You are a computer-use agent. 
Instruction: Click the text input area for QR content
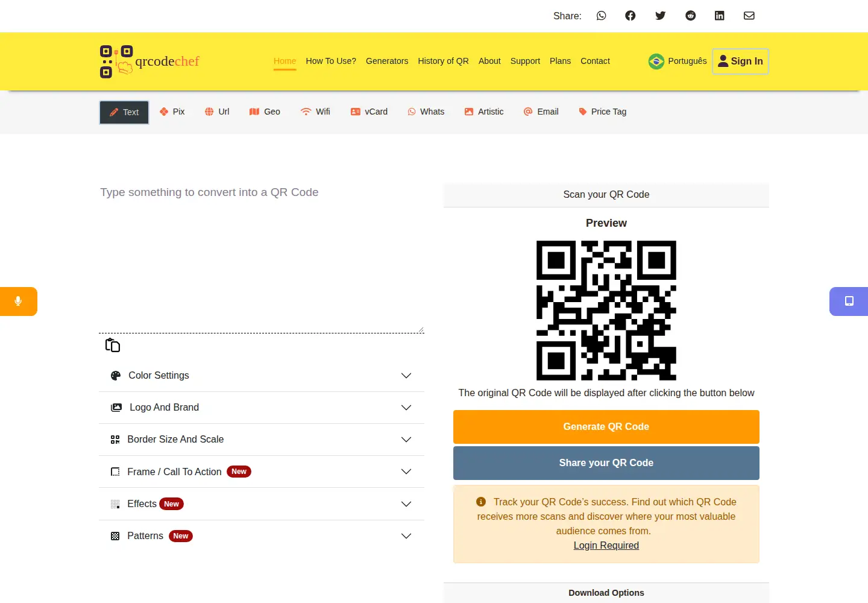(x=262, y=257)
